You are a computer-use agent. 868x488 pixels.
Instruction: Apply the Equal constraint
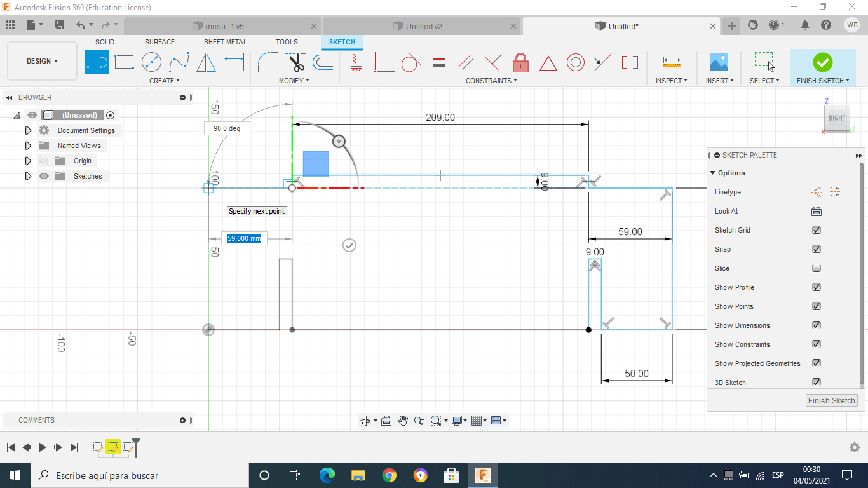tap(438, 62)
